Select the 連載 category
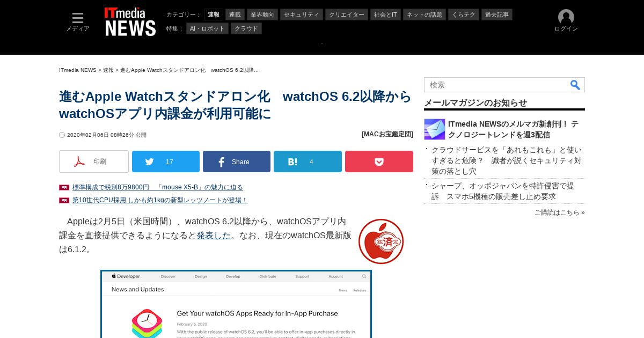Viewport: 644px width, 338px height. pyautogui.click(x=235, y=14)
